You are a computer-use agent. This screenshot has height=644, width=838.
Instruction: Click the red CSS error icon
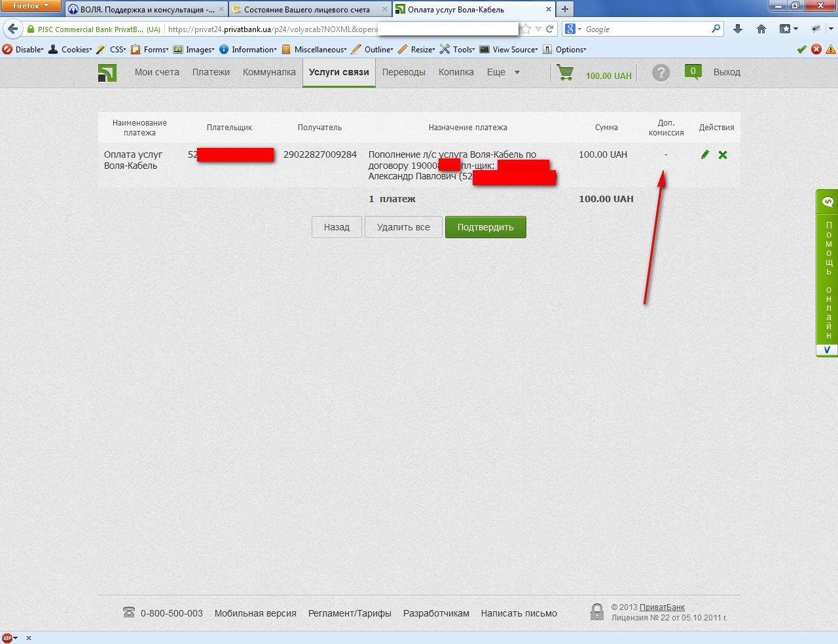pos(816,49)
